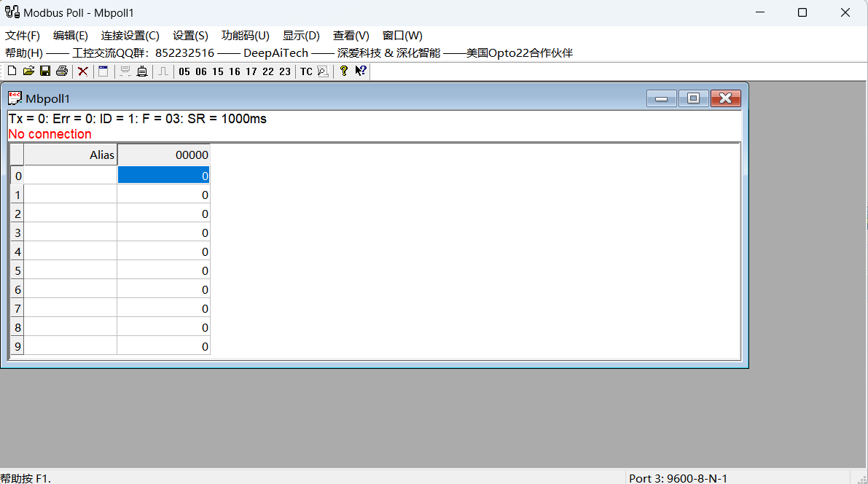Open a file with the folder icon

[28, 71]
